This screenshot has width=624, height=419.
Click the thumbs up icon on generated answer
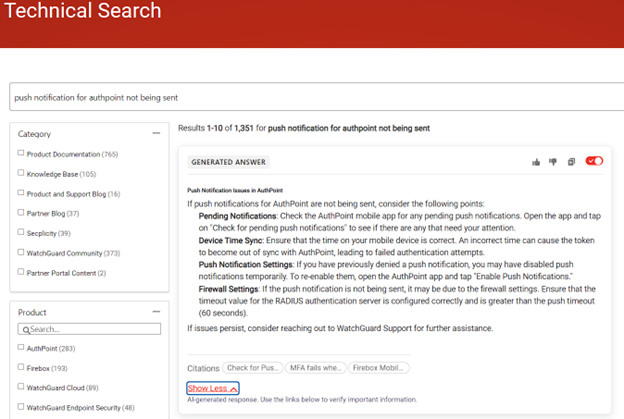(536, 162)
